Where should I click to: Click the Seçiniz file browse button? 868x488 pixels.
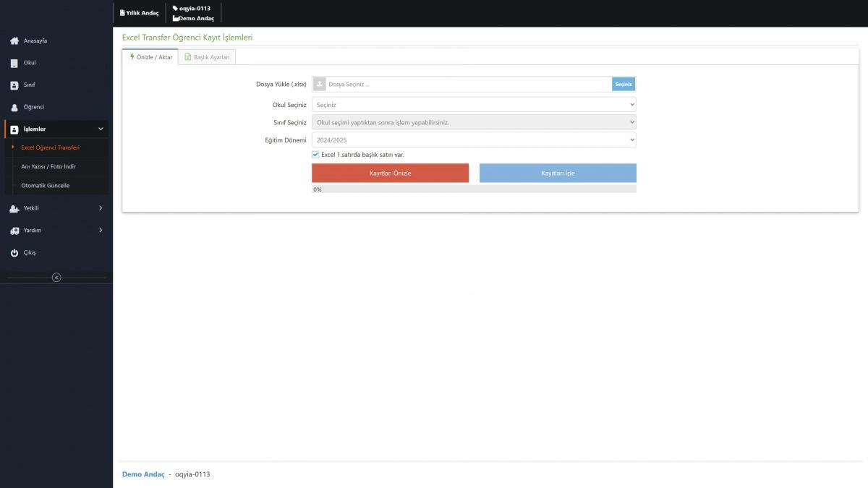(624, 85)
